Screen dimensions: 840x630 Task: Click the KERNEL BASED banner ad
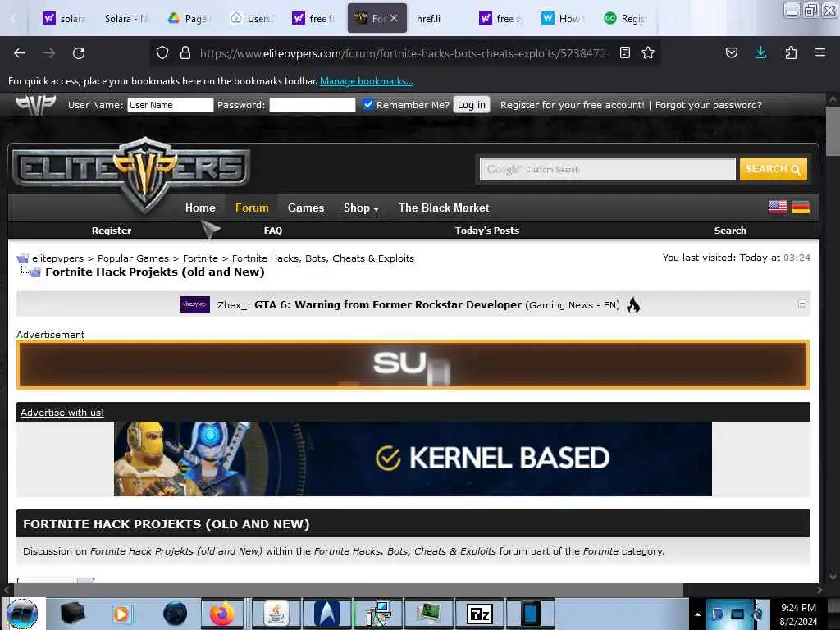click(x=413, y=459)
